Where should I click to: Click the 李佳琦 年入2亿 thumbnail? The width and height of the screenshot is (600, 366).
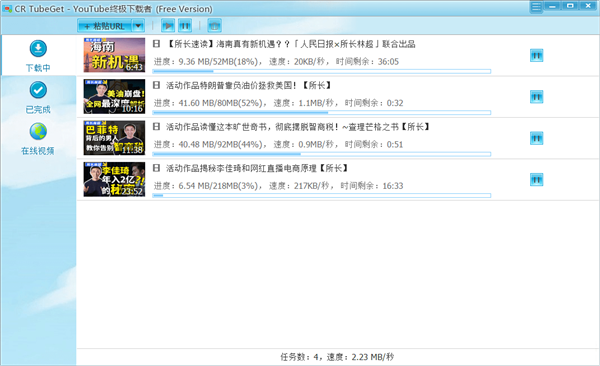pyautogui.click(x=114, y=179)
